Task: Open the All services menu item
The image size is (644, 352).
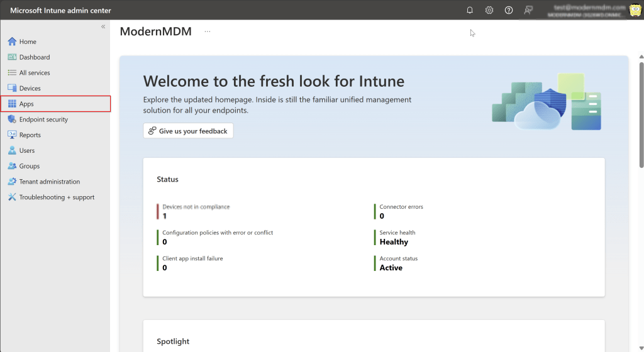Action: pos(34,73)
